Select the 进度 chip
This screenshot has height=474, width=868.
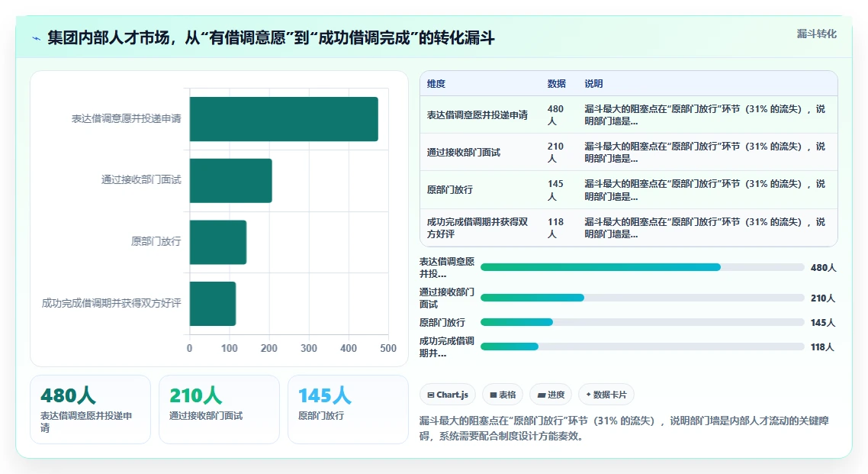click(551, 395)
